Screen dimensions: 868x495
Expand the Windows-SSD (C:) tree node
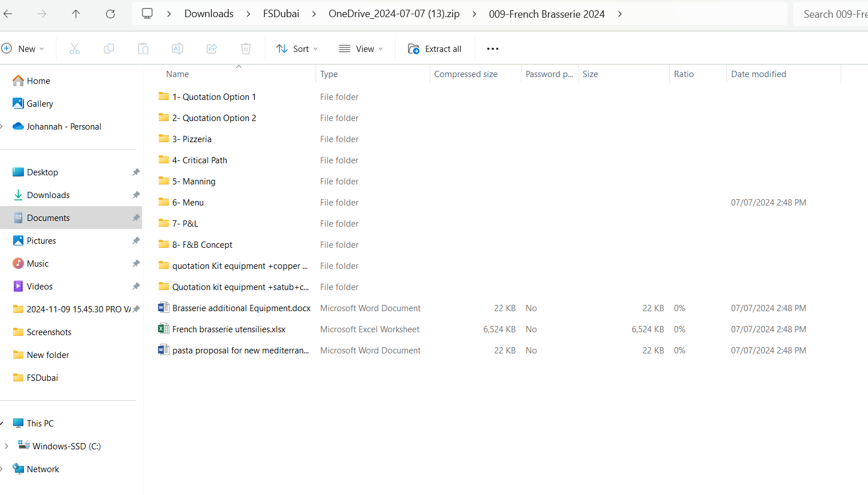pos(6,446)
